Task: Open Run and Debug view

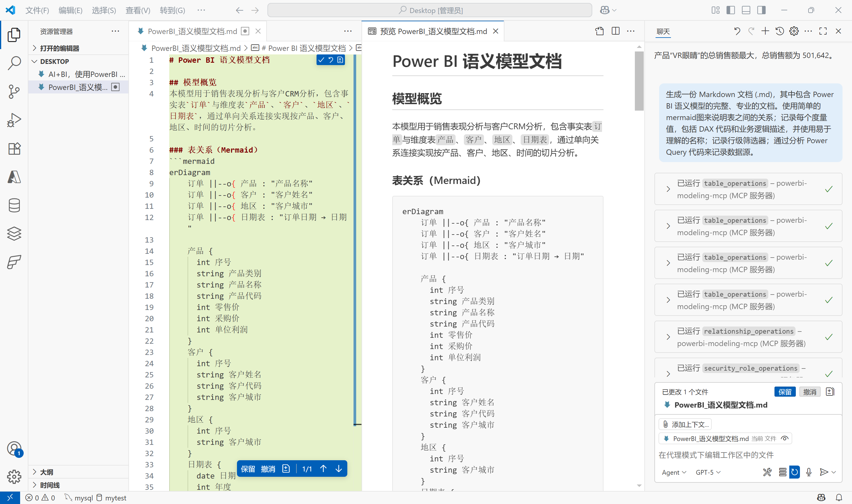Action: pyautogui.click(x=14, y=120)
